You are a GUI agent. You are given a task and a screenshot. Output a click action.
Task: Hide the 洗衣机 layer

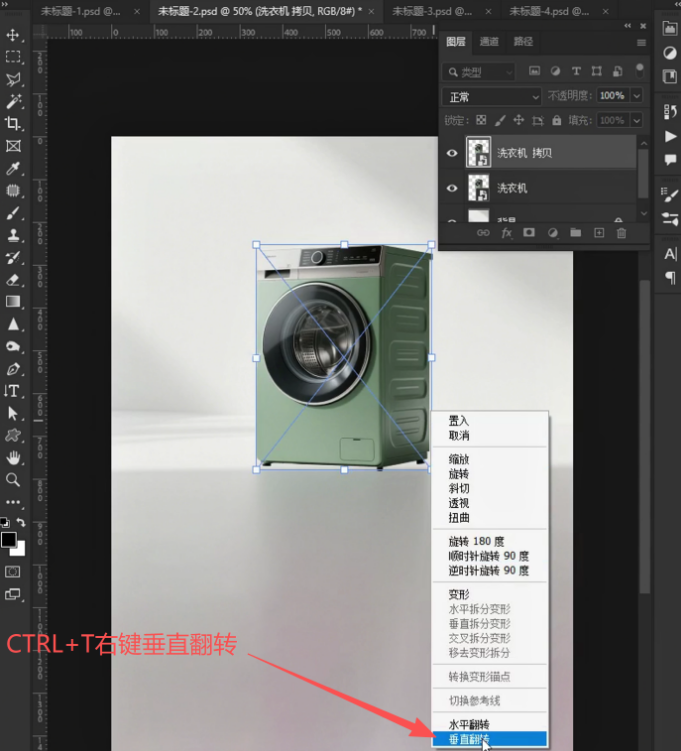(452, 188)
